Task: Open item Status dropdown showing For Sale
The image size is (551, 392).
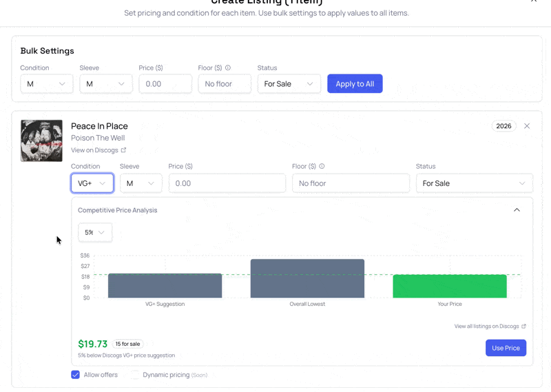Action: [475, 183]
